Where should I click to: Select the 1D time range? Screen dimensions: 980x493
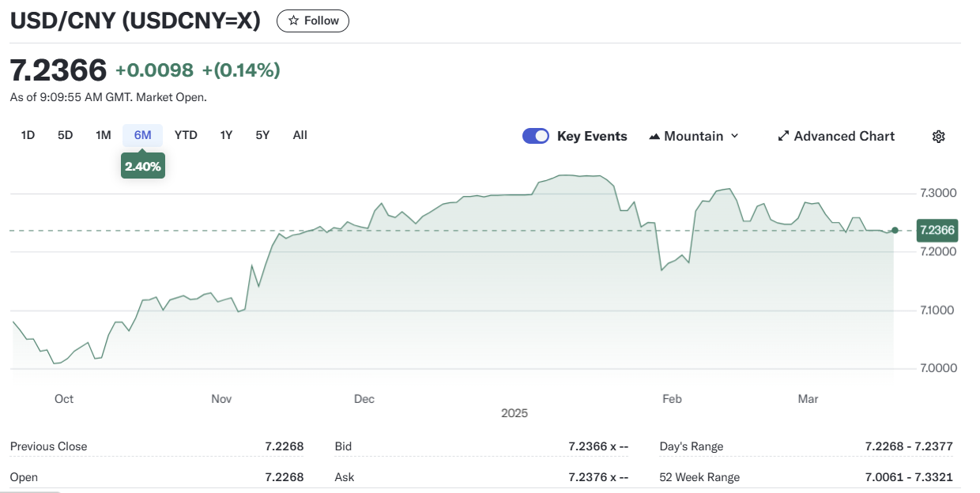tap(28, 135)
